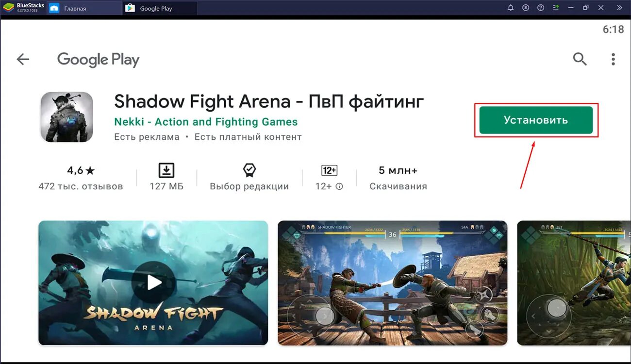Click the 127 МБ download size icon
This screenshot has width=631, height=364.
coord(166,170)
